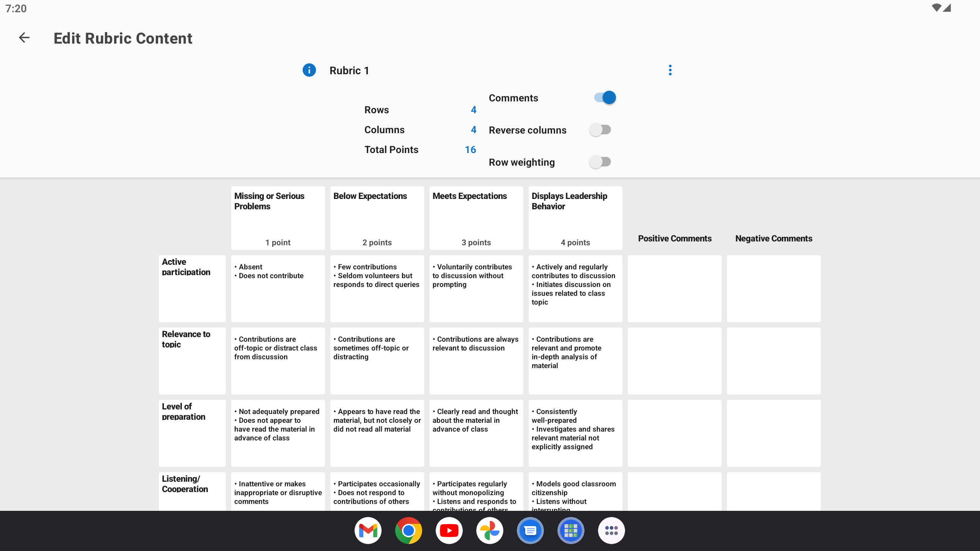The height and width of the screenshot is (551, 980).
Task: Edit the Appears to have read the material cell
Action: click(x=377, y=433)
